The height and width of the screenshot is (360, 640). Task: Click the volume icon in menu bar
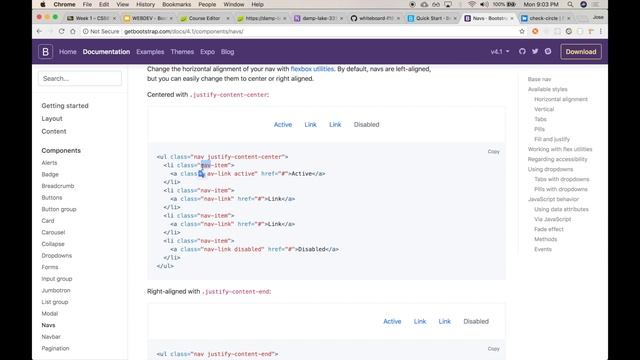[x=484, y=4]
